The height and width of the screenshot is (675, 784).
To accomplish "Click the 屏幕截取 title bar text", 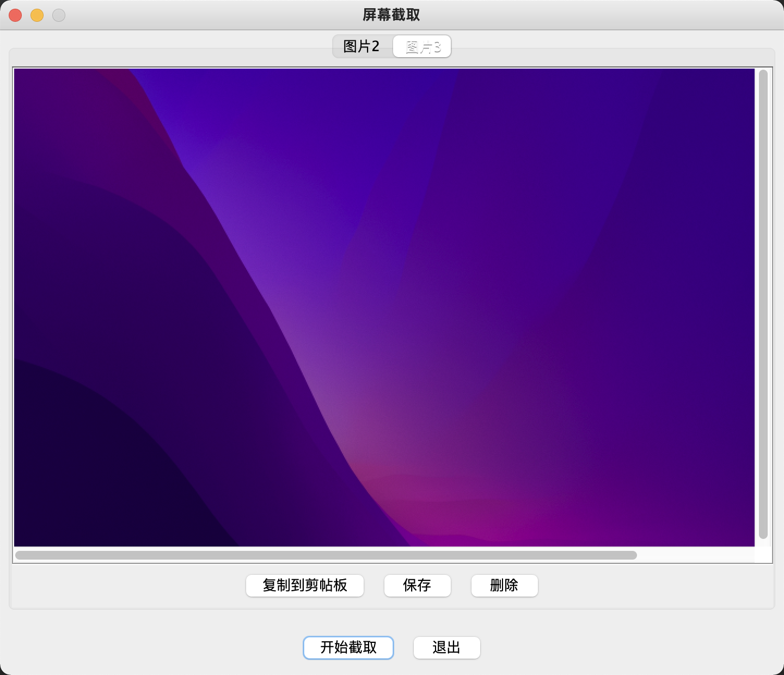I will (x=391, y=15).
